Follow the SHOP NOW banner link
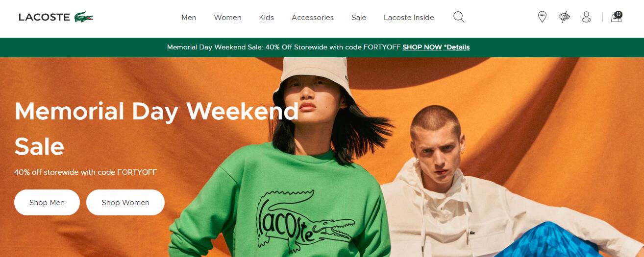The height and width of the screenshot is (257, 644). (x=422, y=47)
